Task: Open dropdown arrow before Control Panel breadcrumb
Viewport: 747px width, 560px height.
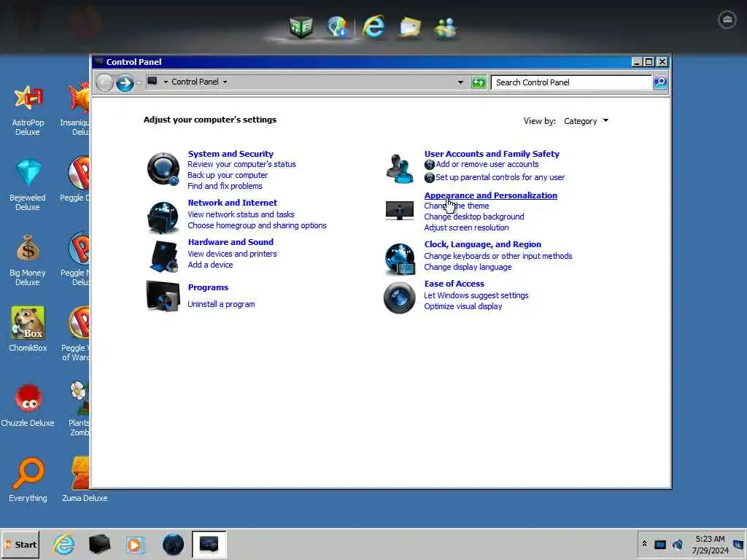Action: 166,82
